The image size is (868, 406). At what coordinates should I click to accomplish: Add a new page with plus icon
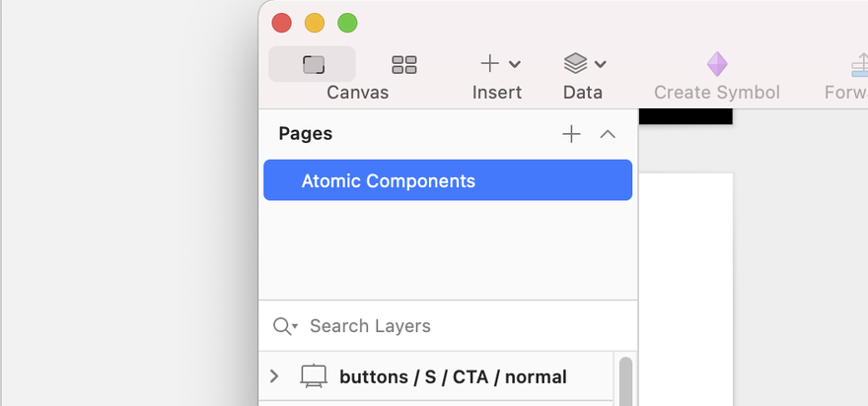[571, 134]
